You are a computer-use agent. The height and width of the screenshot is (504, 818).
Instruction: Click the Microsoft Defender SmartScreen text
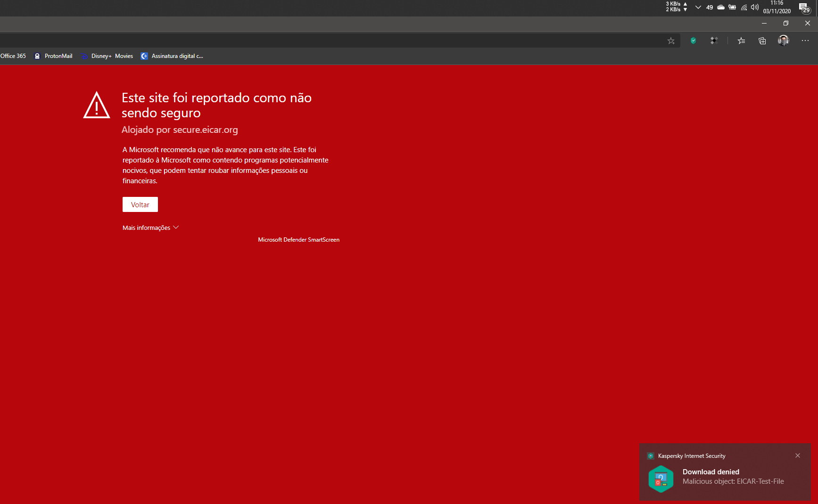point(299,240)
